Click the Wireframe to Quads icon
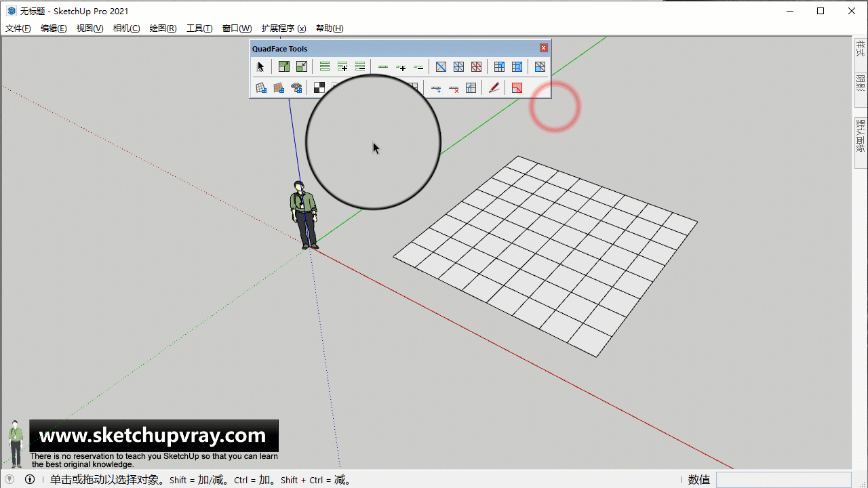This screenshot has width=868, height=488. click(500, 66)
